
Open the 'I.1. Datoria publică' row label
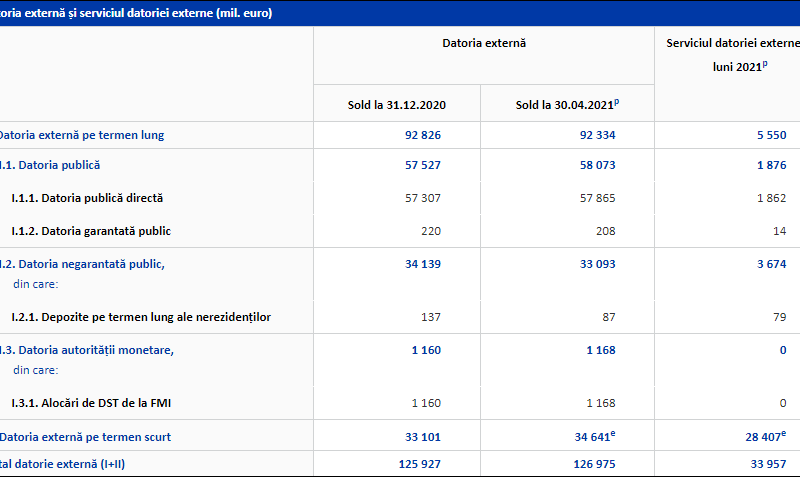pyautogui.click(x=50, y=164)
